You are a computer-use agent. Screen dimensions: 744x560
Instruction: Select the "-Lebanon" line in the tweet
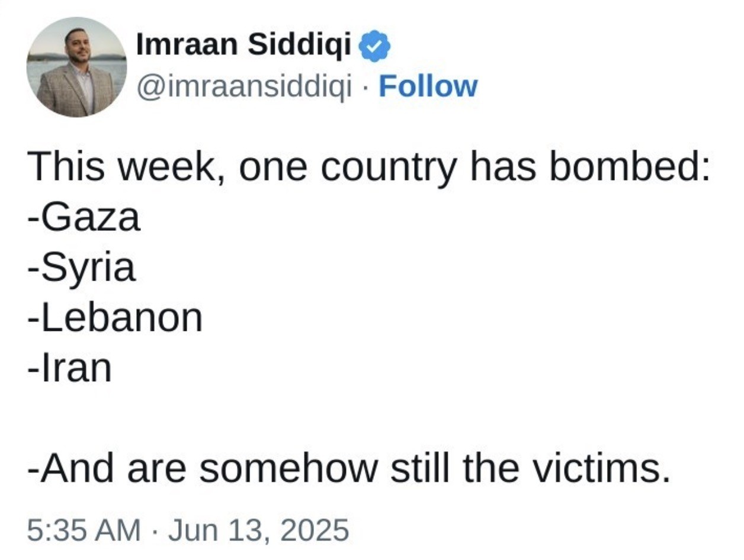(x=115, y=318)
